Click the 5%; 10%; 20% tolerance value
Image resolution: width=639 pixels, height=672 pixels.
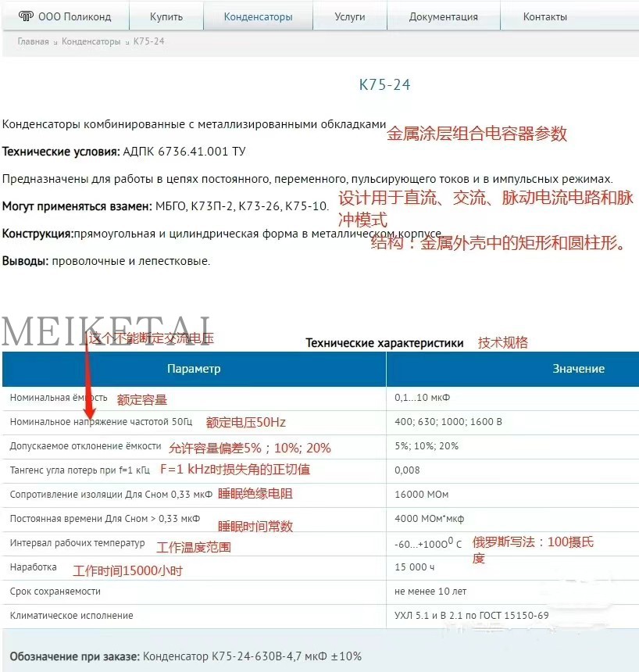pos(418,446)
